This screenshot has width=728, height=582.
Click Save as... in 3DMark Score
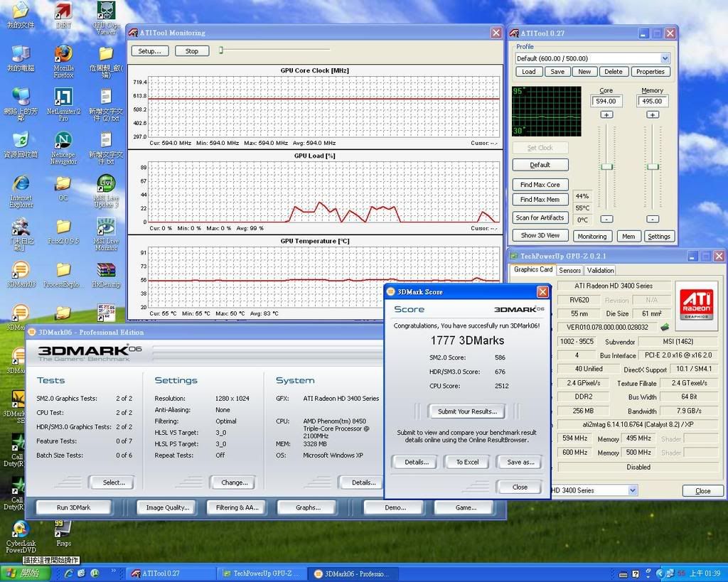520,462
